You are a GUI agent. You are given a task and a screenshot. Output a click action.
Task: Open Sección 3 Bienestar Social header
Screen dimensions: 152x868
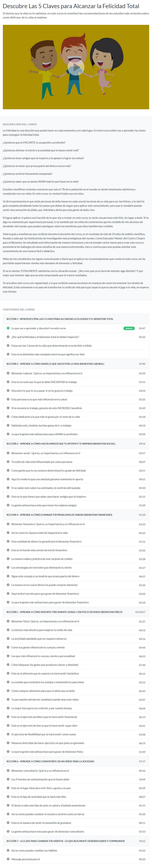click(76, 444)
